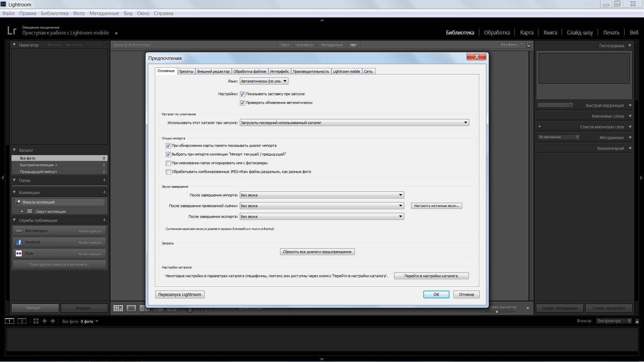Hide the bottom filmstrip panel arrow
The height and width of the screenshot is (362, 644).
click(x=322, y=359)
